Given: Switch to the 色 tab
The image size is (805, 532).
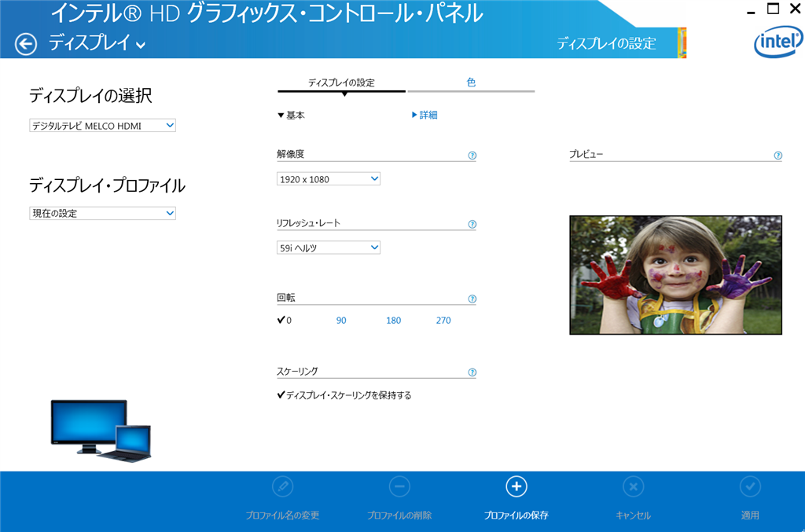Looking at the screenshot, I should point(471,82).
